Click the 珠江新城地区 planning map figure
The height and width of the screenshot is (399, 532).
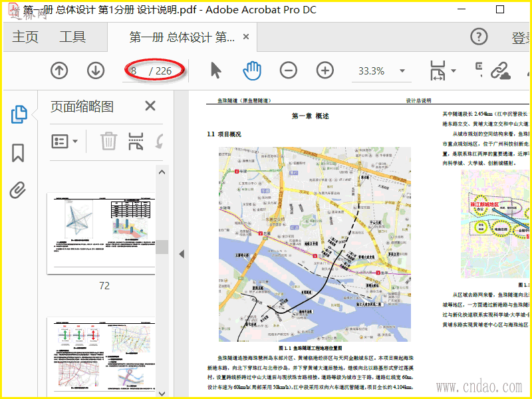(495, 224)
